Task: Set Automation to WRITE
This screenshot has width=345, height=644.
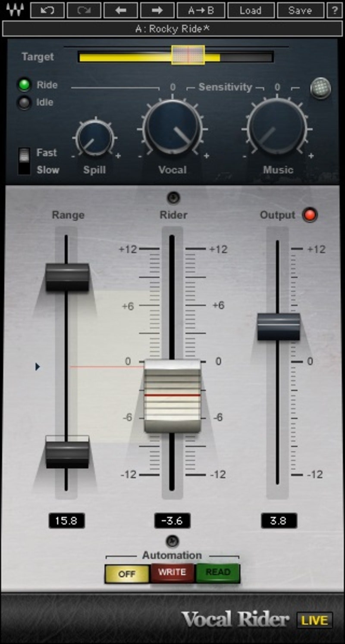Action: (x=172, y=572)
